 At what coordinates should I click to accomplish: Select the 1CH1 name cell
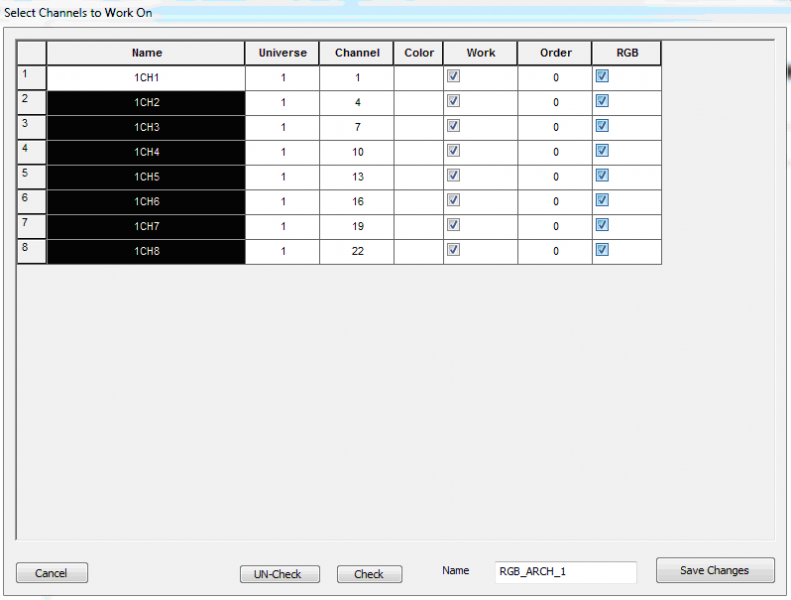click(x=146, y=78)
